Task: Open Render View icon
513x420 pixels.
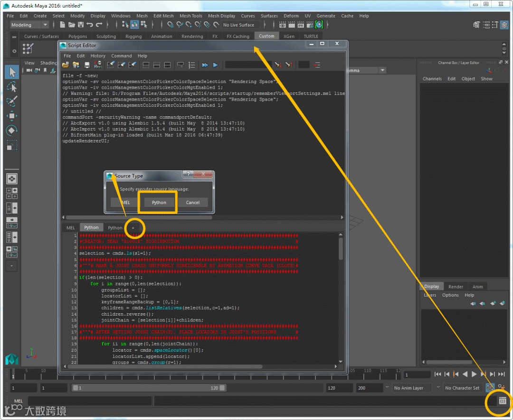Action: click(282, 25)
